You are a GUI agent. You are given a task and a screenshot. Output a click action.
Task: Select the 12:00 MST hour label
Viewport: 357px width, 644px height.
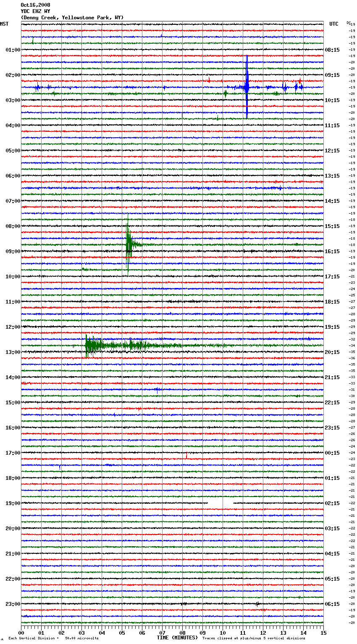13,327
